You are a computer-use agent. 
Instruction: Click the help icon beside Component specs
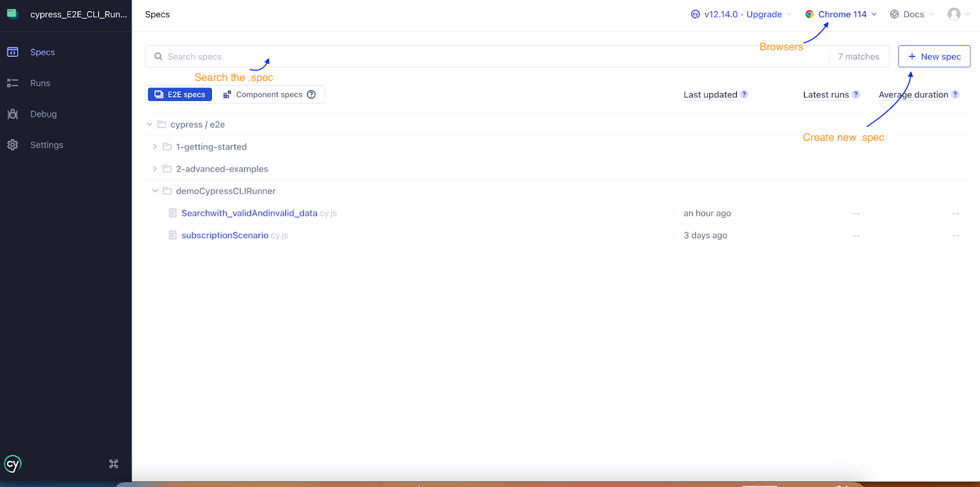click(311, 94)
